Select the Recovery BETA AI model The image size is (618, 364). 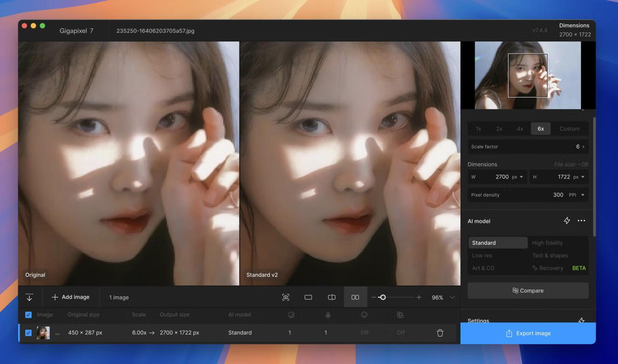pos(558,268)
